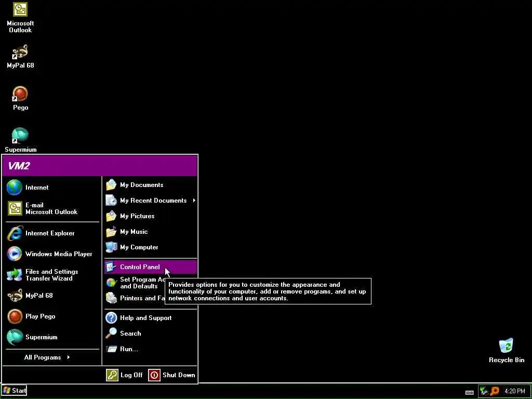Expand All Programs submenu
532x399 pixels.
click(47, 357)
